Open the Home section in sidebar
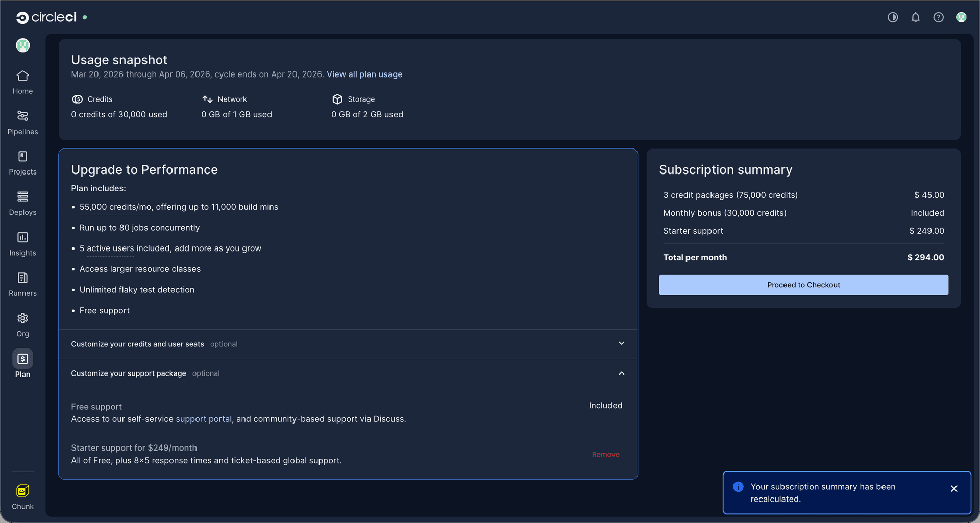The height and width of the screenshot is (523, 980). [x=22, y=82]
